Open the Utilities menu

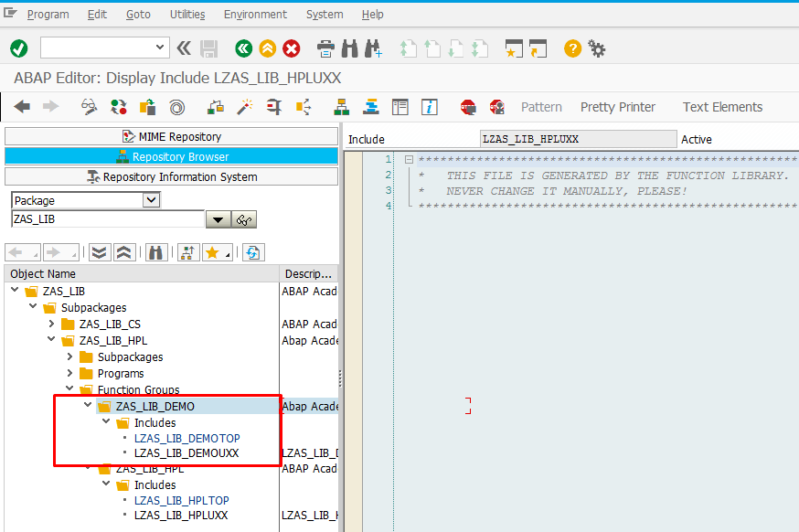tap(187, 15)
